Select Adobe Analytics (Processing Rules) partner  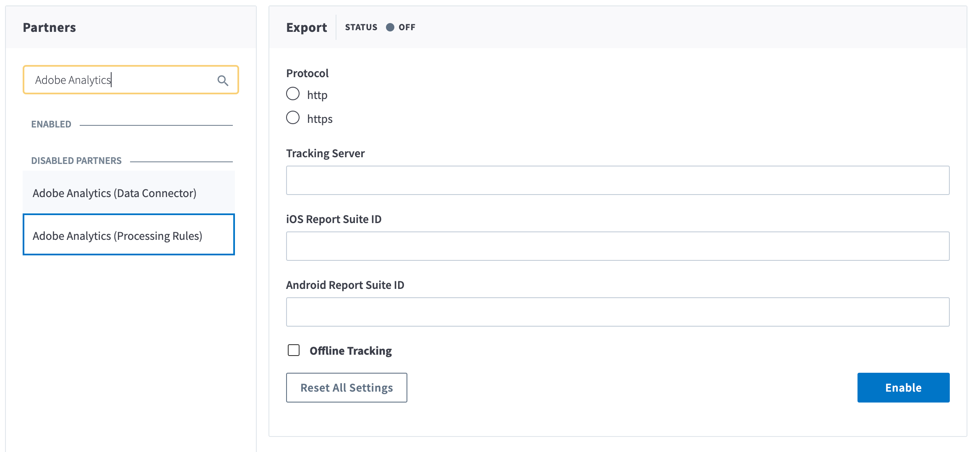tap(129, 235)
